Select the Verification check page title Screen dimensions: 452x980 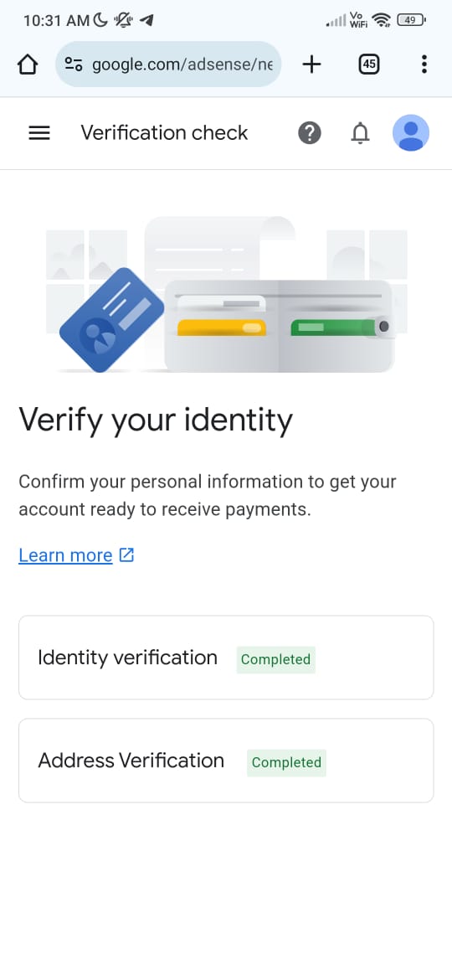(x=164, y=132)
